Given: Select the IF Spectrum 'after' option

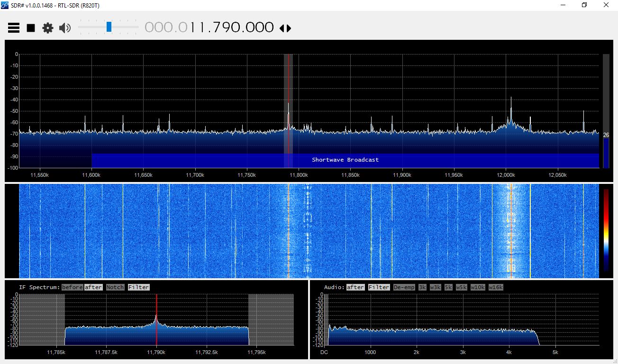Looking at the screenshot, I should point(93,287).
